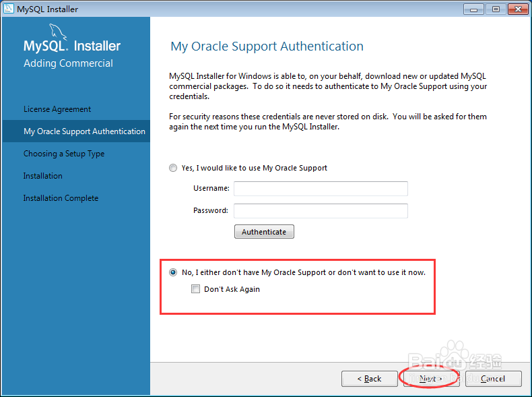Click the Username: label
532x397 pixels.
(x=211, y=188)
